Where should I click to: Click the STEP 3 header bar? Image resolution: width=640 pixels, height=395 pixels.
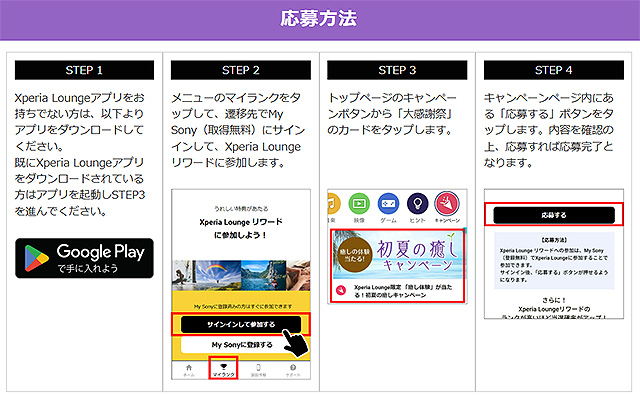[397, 70]
